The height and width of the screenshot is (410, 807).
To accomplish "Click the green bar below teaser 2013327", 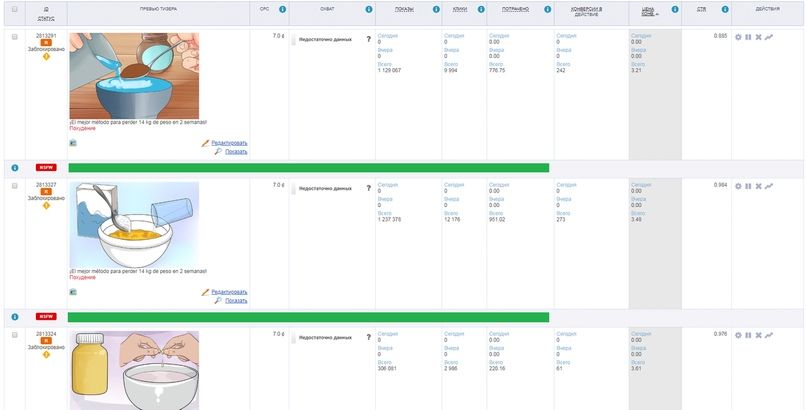I will click(x=309, y=317).
